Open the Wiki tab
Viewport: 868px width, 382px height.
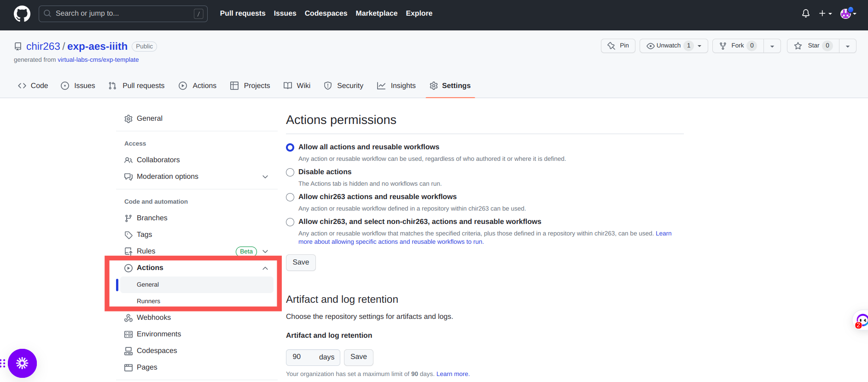297,86
